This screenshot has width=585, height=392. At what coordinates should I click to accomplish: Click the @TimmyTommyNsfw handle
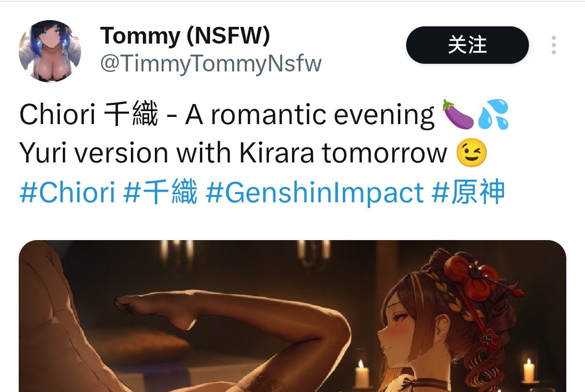click(x=211, y=63)
